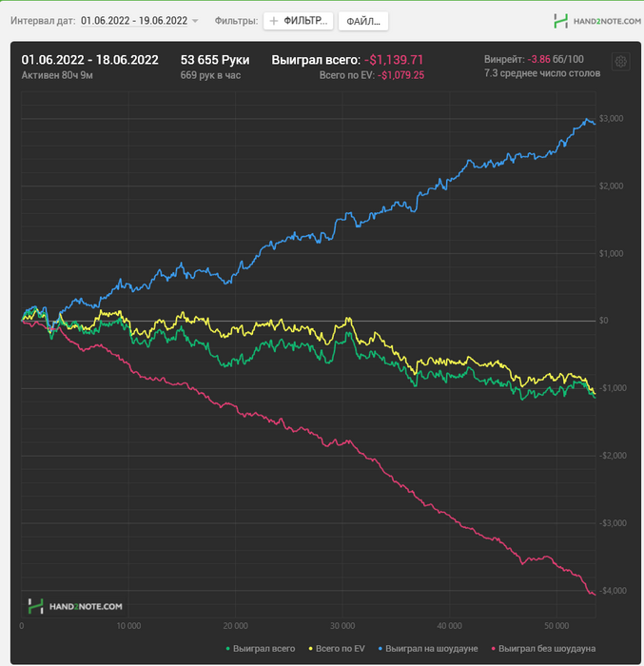Click the 669 рук в час text

[x=210, y=75]
